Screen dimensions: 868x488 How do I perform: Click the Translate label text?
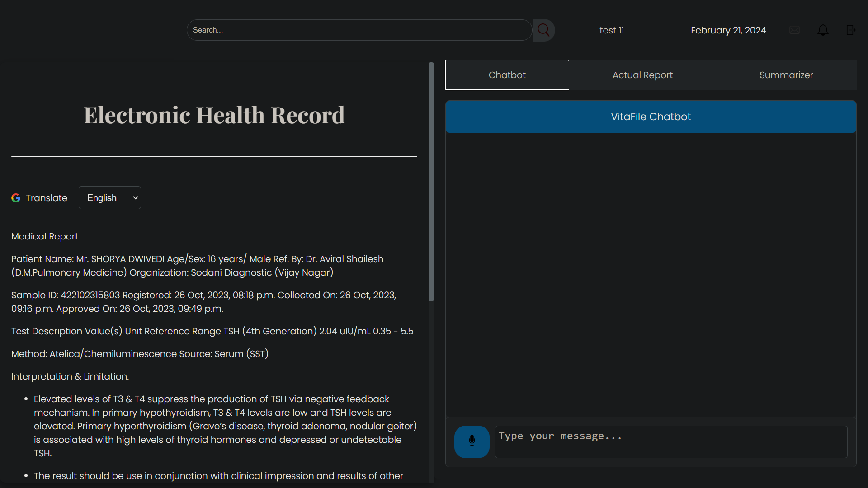(47, 198)
